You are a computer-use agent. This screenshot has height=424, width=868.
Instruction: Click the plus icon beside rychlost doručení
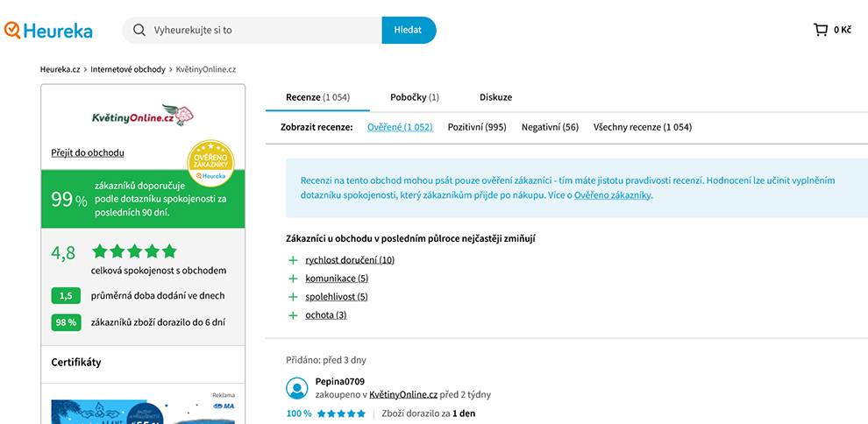[293, 260]
